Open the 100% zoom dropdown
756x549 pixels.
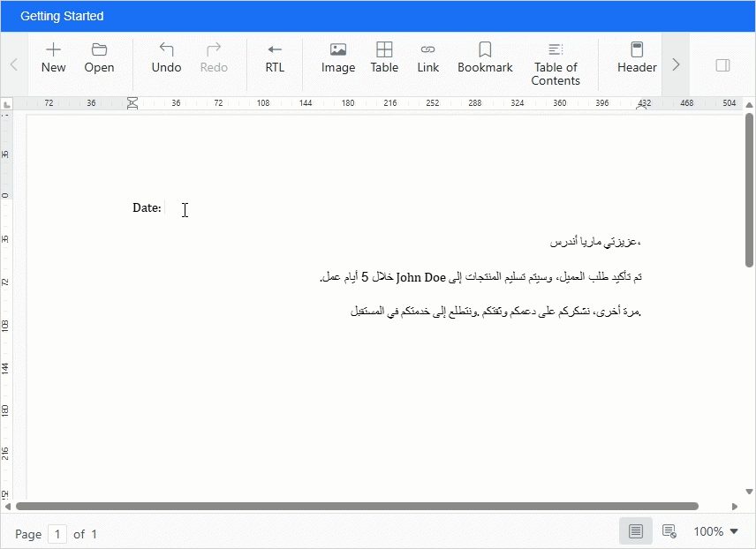pos(715,531)
